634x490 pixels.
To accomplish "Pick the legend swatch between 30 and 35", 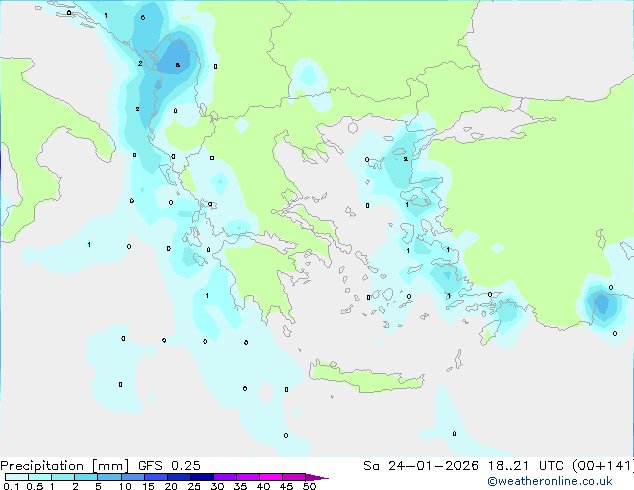I will coord(225,477).
